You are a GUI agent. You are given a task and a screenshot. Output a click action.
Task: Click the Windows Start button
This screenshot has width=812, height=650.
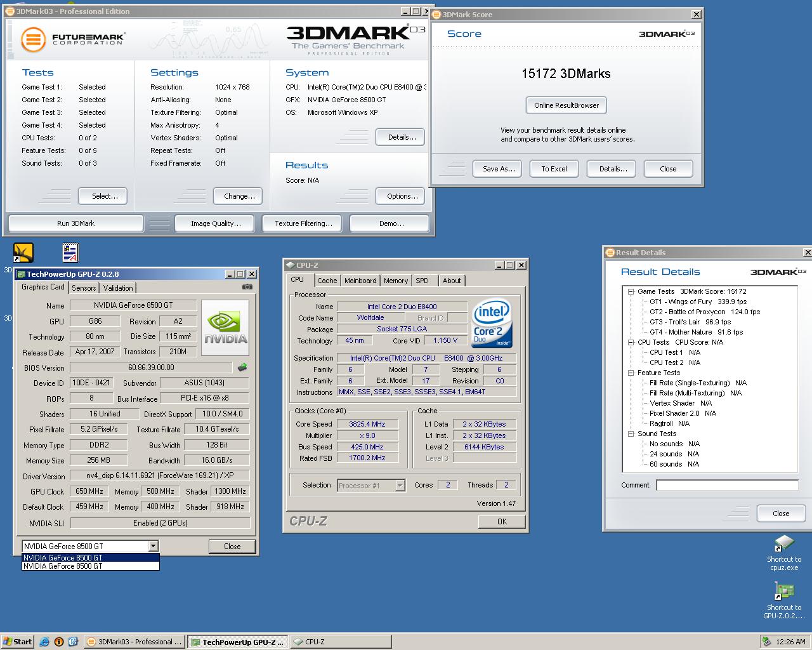tap(17, 642)
